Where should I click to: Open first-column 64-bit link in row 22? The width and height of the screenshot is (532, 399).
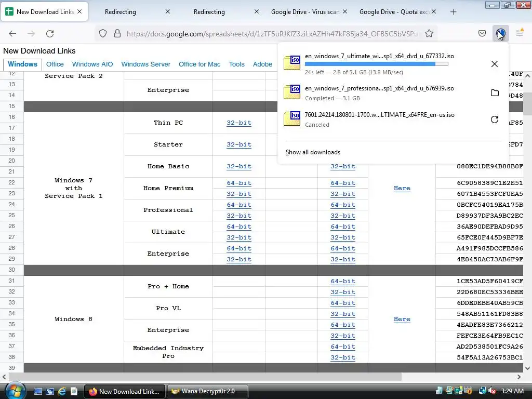tap(239, 183)
